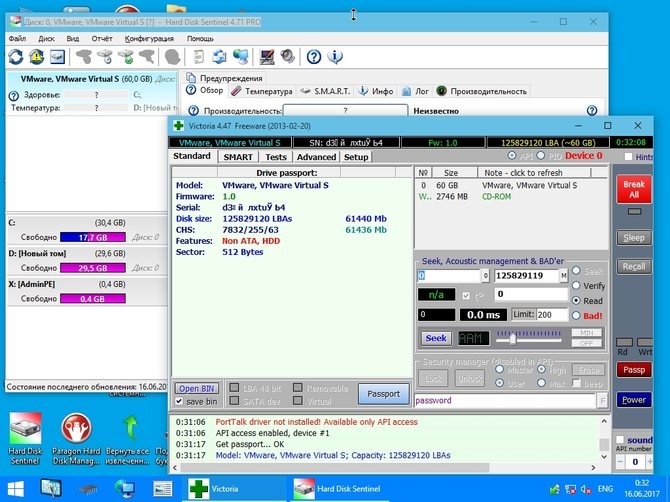This screenshot has height=502, width=670.
Task: Click the log horizontal scroll right arrow
Action: coord(593,468)
